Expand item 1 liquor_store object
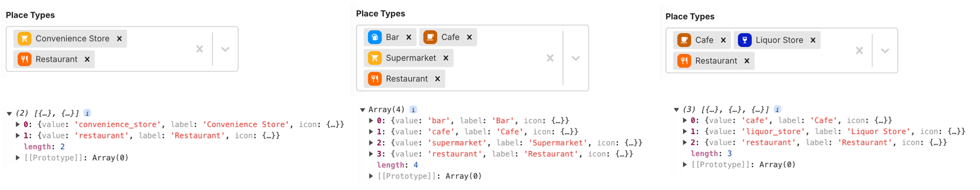 685,131
